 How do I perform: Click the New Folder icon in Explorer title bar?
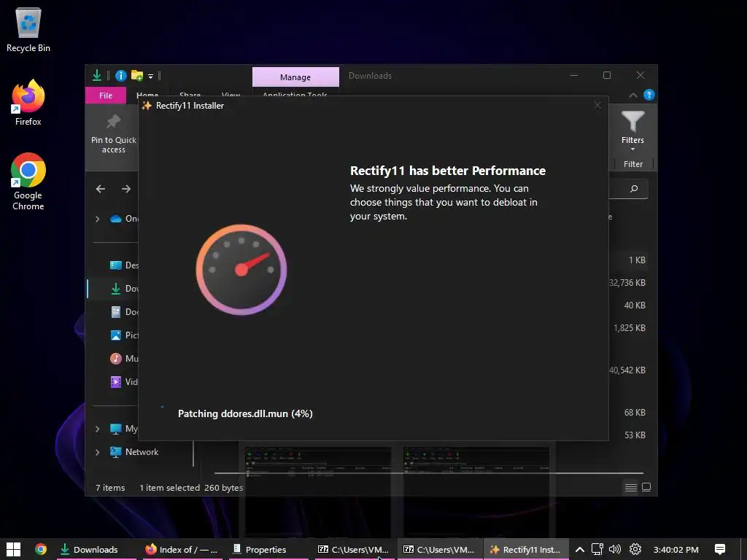136,75
